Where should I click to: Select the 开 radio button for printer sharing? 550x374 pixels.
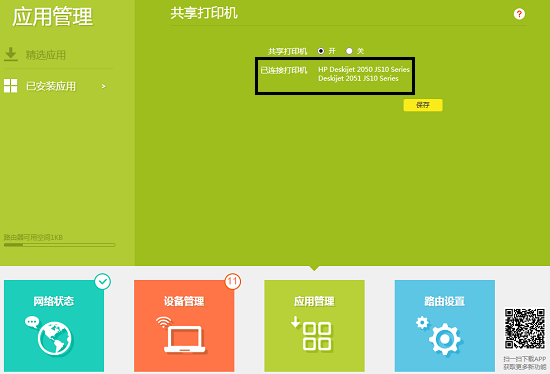click(x=321, y=51)
